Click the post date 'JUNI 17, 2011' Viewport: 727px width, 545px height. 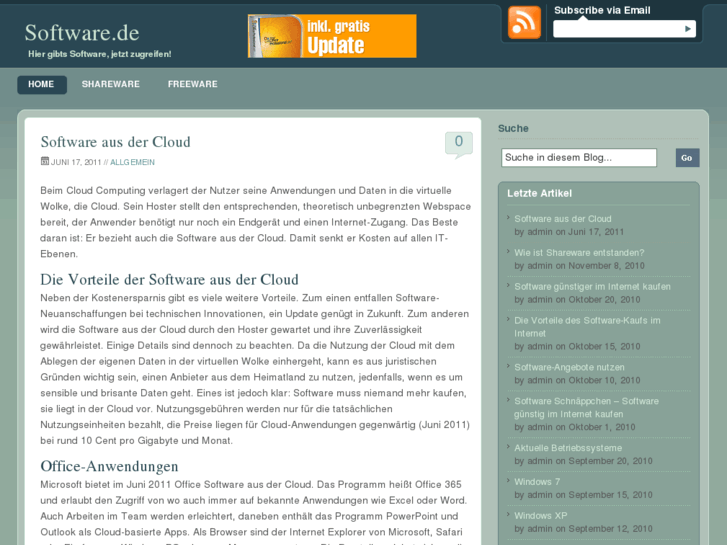pos(76,162)
